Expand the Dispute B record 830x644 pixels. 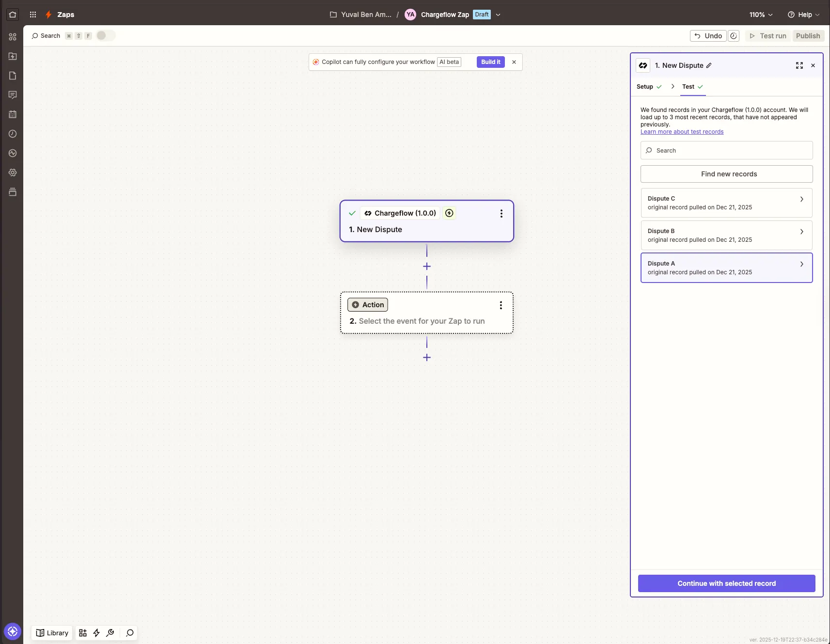pos(727,235)
